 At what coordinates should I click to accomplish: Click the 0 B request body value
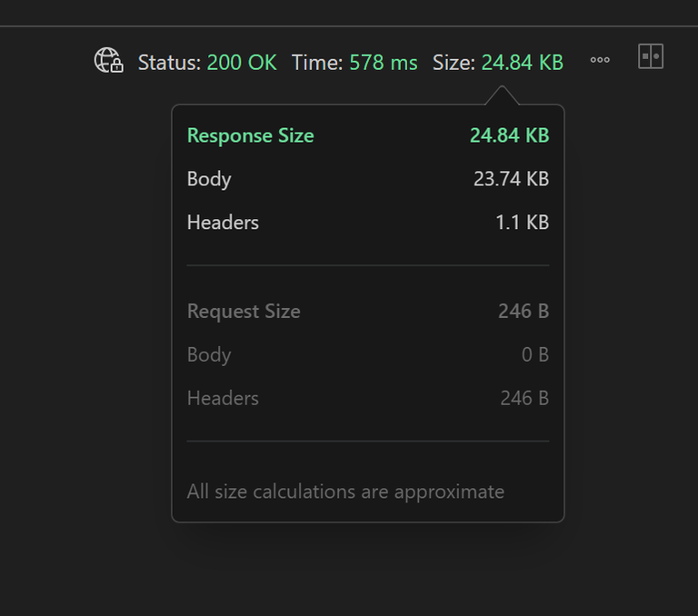(x=535, y=355)
